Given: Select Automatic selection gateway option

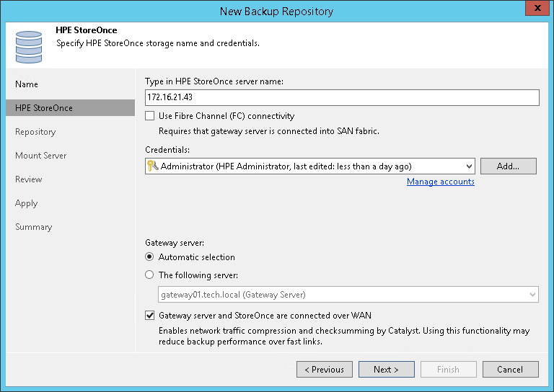Looking at the screenshot, I should [x=150, y=257].
